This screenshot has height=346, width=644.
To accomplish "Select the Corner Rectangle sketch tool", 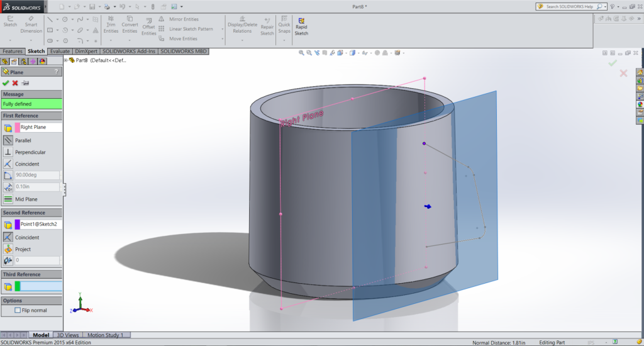I will [x=50, y=30].
